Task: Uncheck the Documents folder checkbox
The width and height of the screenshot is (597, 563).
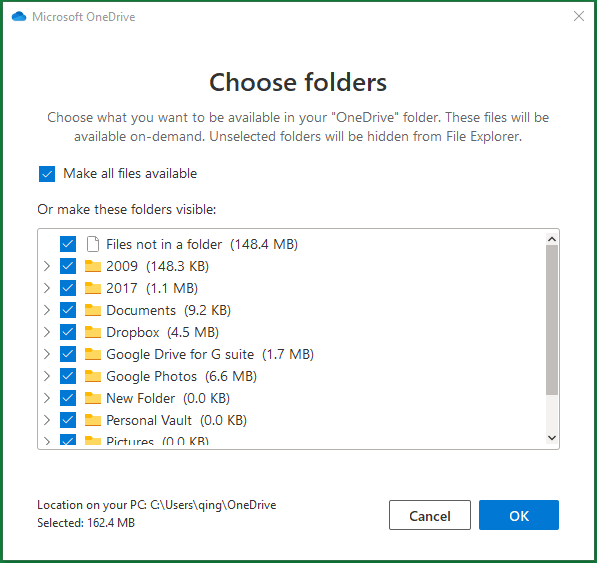Action: coord(68,310)
